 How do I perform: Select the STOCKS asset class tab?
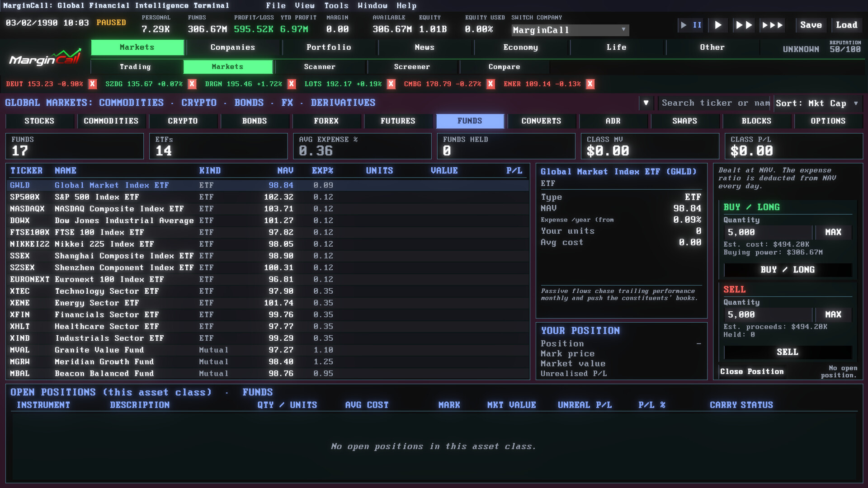coord(39,121)
